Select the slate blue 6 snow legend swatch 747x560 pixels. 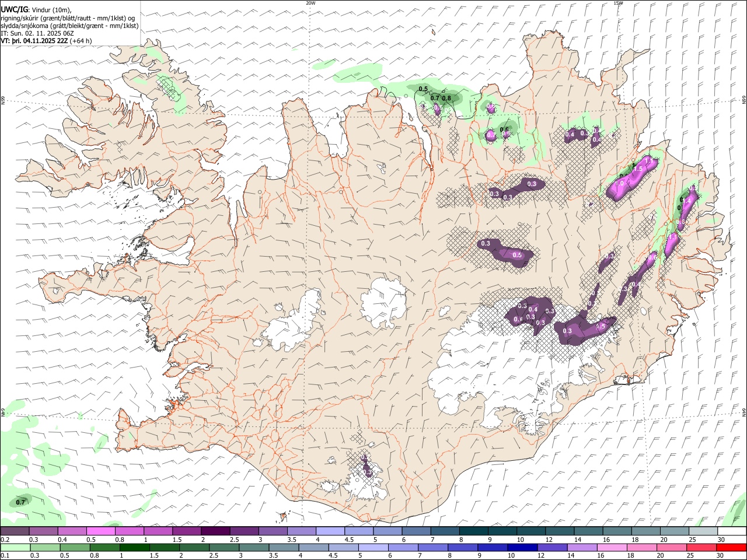click(x=416, y=531)
